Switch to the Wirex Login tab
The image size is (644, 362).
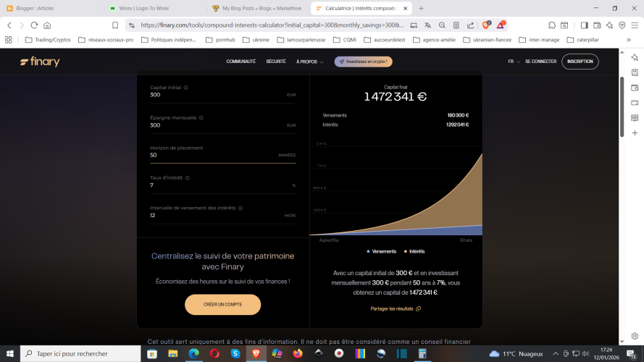(152, 9)
